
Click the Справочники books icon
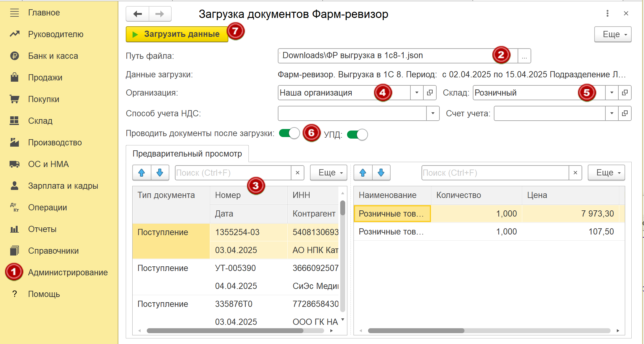coord(15,251)
